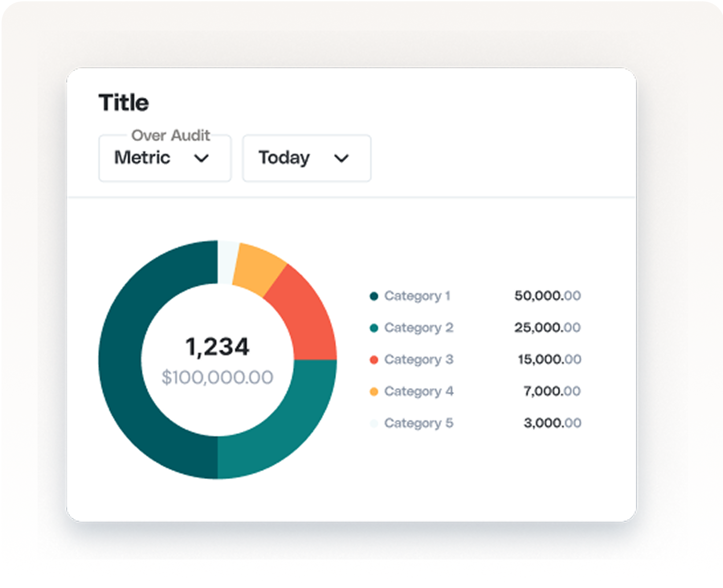Screen dimensions: 723x588
Task: Open the Today date range dropdown
Action: tap(306, 158)
